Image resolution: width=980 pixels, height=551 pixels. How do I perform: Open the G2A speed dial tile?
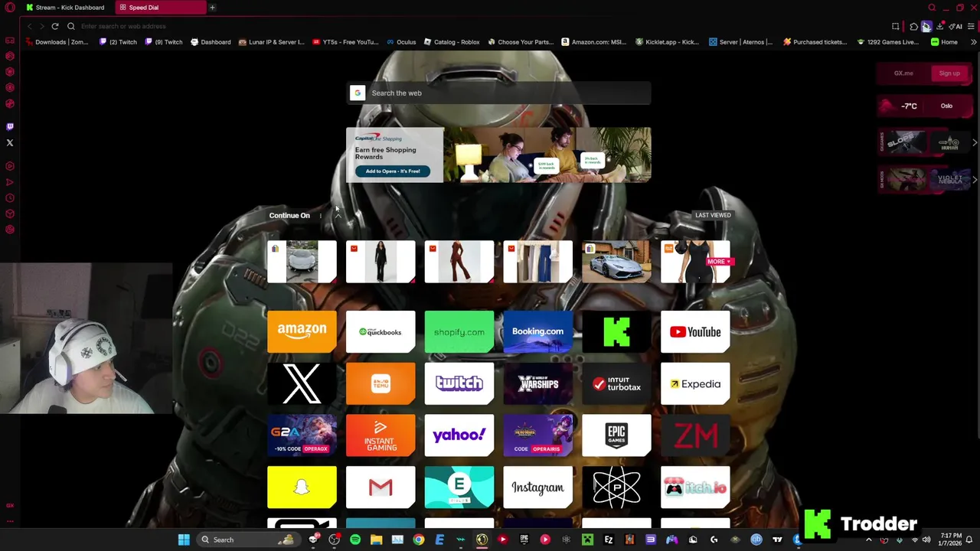(302, 435)
